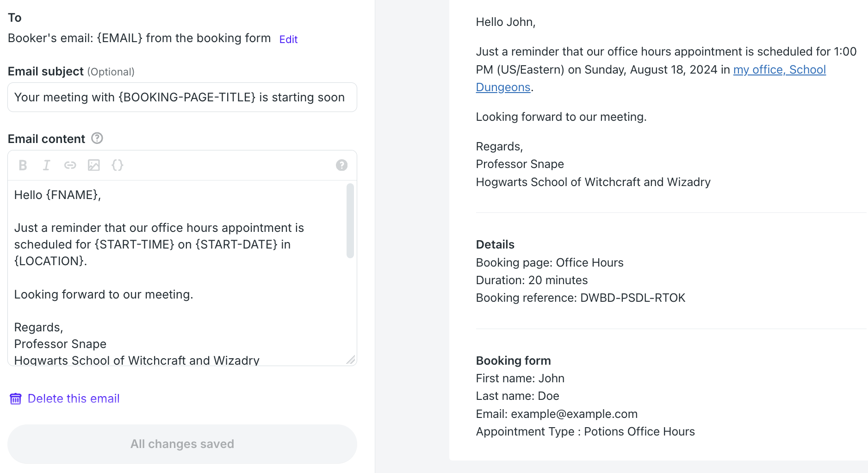Grab the text area resize handle
The height and width of the screenshot is (473, 868).
(x=351, y=360)
